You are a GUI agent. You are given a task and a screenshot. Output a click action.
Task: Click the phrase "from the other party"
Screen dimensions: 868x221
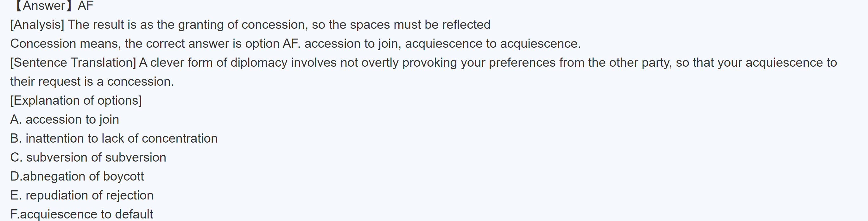click(x=614, y=63)
